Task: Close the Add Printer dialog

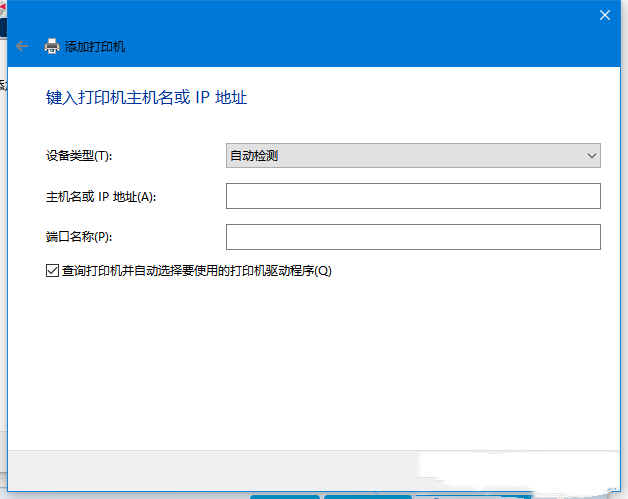Action: click(604, 15)
